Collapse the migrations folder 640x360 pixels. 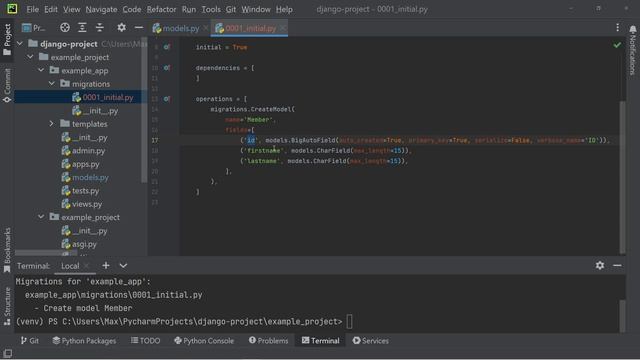click(x=51, y=84)
